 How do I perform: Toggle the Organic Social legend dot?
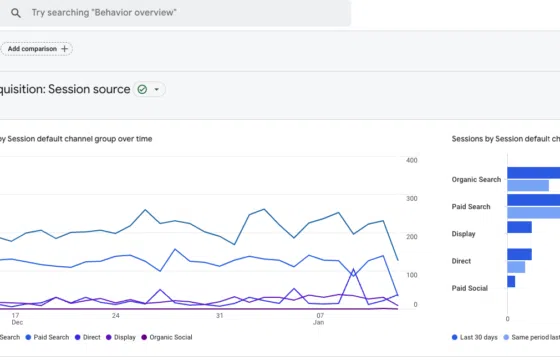pyautogui.click(x=144, y=338)
